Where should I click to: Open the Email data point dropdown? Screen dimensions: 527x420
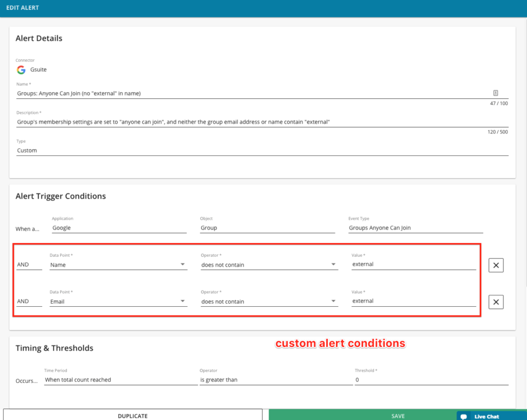[118, 302]
